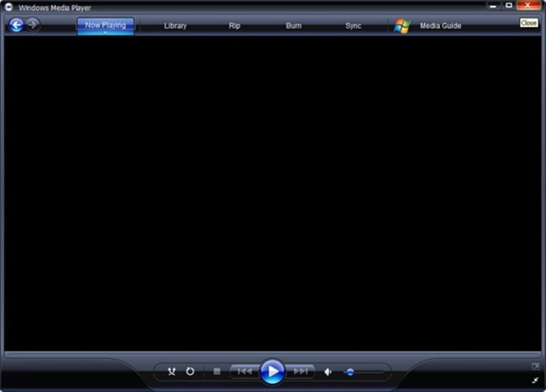
Task: Mute the sound with the speaker icon
Action: 328,372
